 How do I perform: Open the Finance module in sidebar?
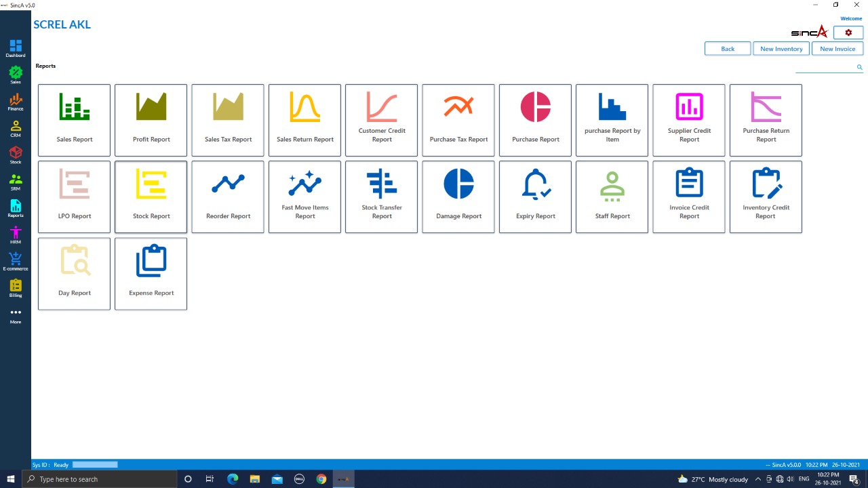point(16,102)
